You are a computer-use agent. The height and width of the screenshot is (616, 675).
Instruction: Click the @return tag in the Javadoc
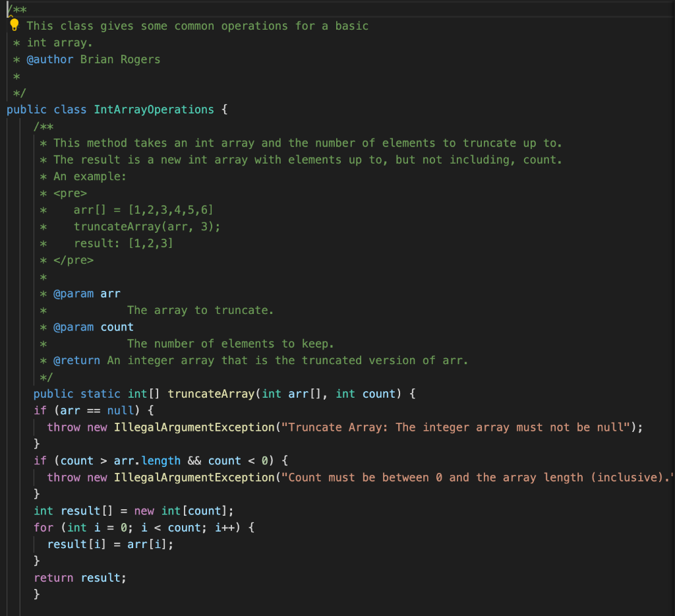[76, 361]
